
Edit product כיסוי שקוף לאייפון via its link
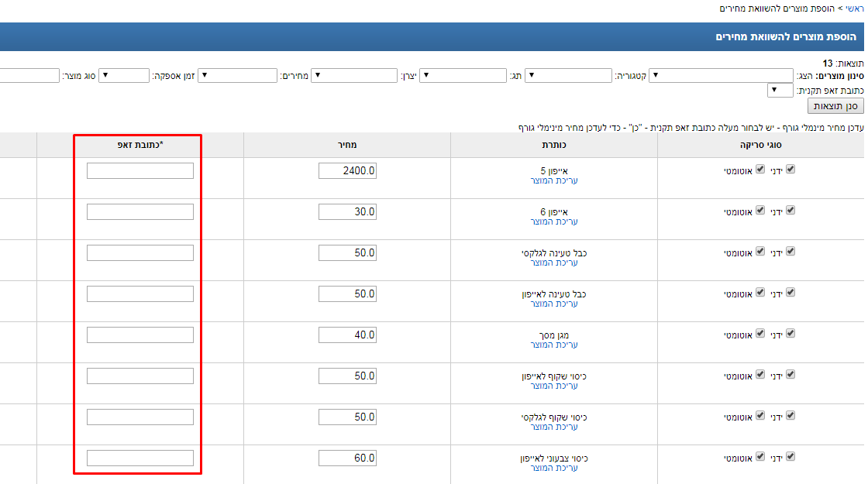553,385
